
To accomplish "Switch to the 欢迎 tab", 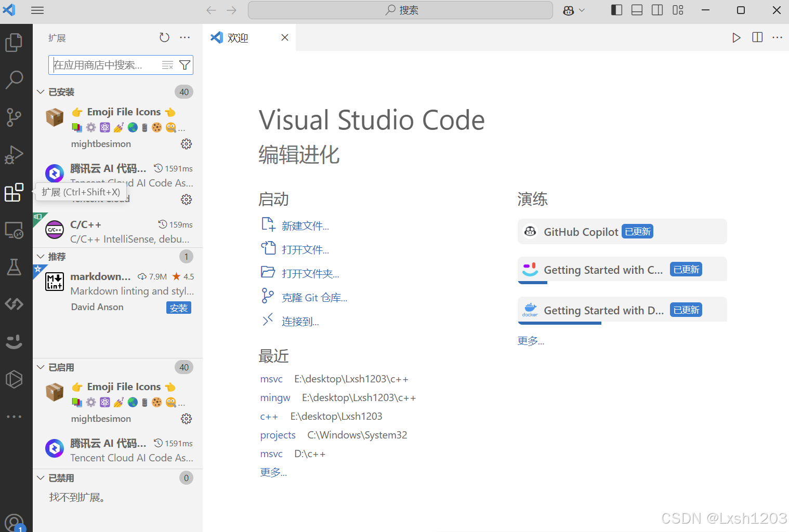I will [250, 37].
